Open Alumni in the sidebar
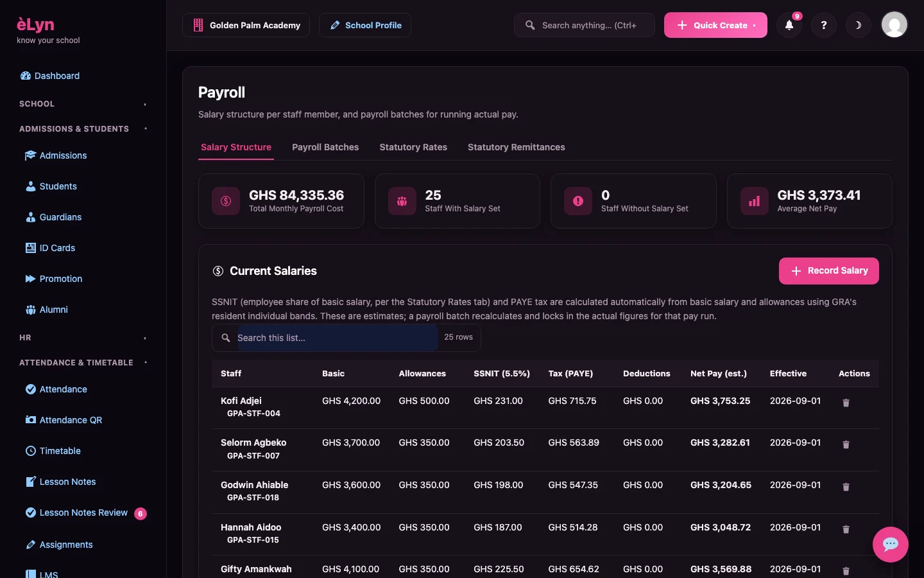The width and height of the screenshot is (924, 578). (47, 310)
